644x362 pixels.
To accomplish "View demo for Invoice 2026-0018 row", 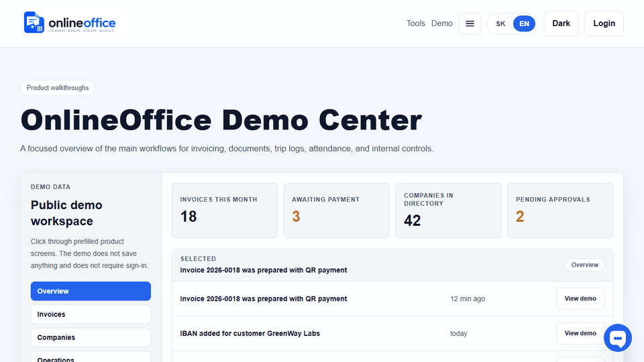I will tap(580, 299).
